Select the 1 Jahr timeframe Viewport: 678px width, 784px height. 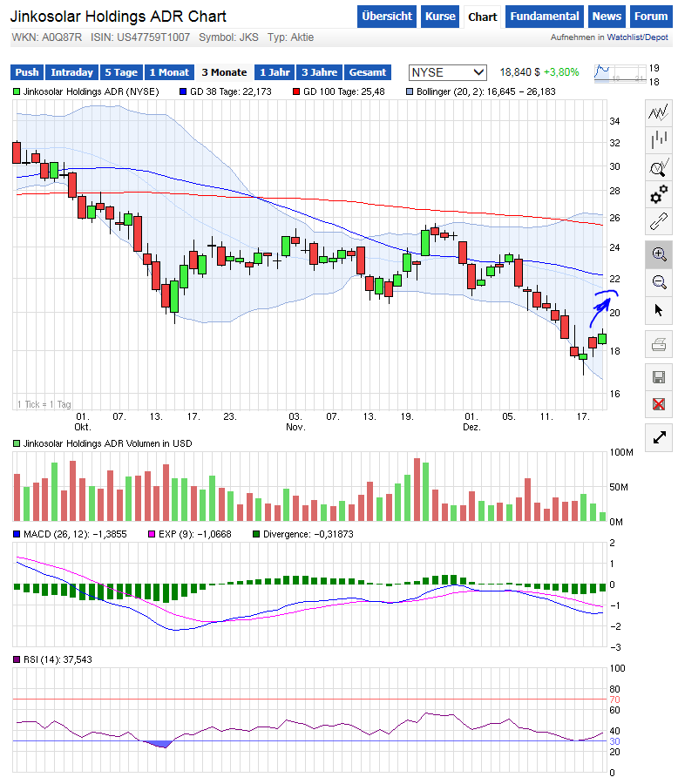click(275, 72)
